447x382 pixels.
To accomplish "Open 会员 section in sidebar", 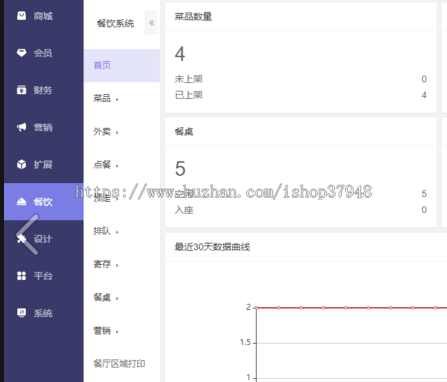I will (43, 53).
